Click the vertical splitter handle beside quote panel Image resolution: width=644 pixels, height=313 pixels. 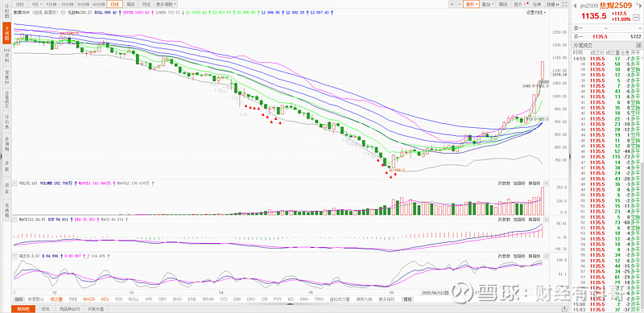point(569,156)
